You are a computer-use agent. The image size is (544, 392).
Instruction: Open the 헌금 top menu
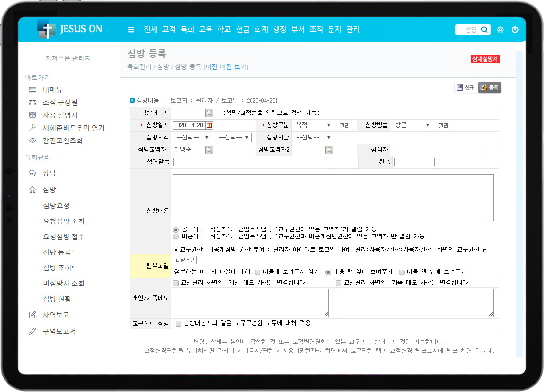[243, 29]
